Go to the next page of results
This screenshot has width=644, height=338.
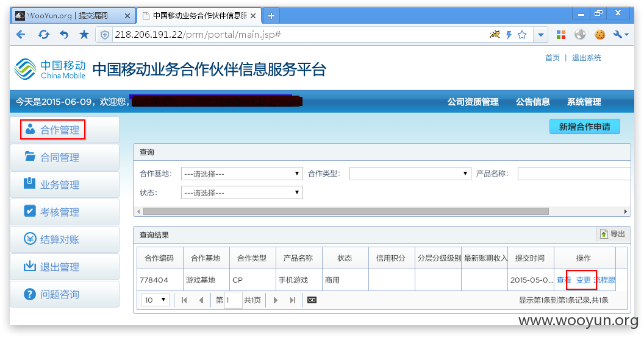click(x=276, y=300)
